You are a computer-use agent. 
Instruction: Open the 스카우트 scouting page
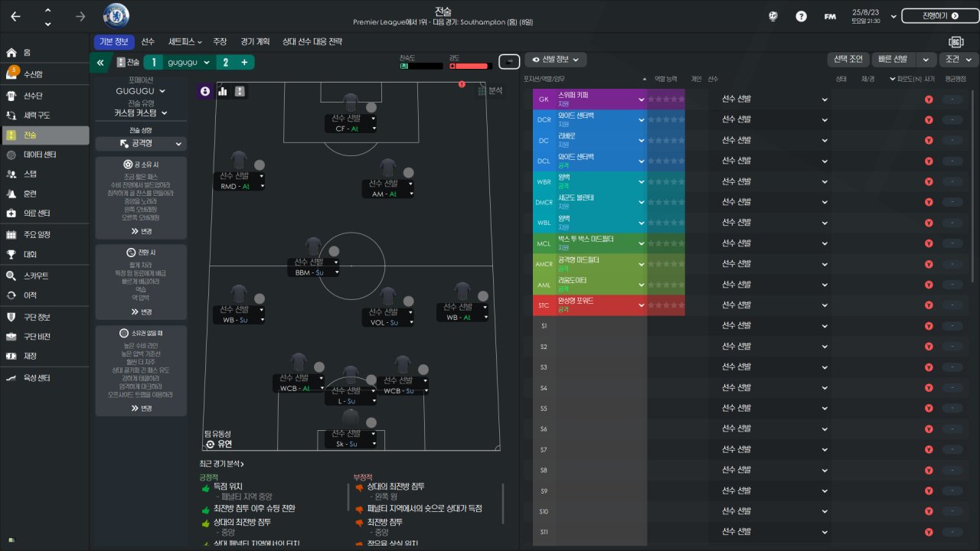(44, 275)
